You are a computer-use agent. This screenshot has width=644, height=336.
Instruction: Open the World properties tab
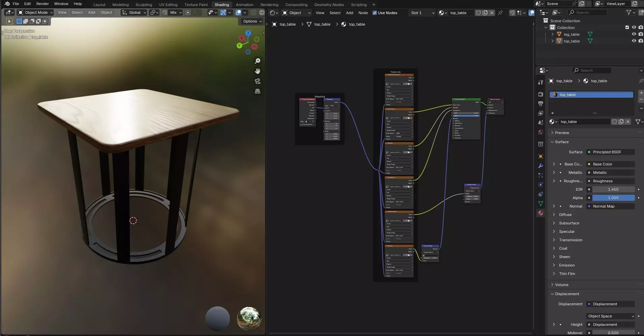[x=541, y=132]
